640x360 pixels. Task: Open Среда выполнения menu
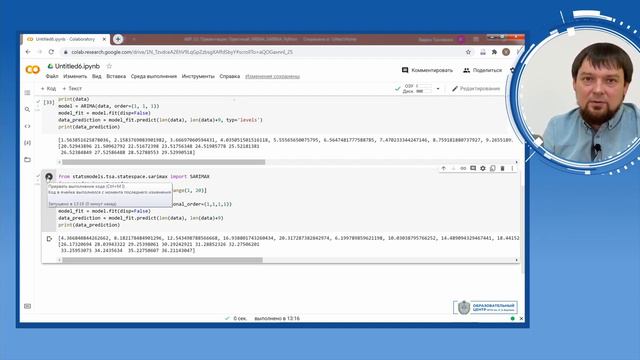tap(153, 76)
